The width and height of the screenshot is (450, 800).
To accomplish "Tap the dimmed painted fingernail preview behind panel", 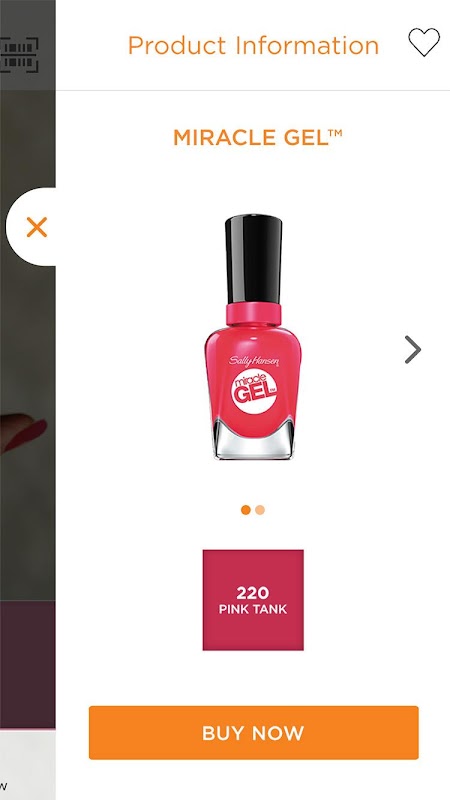I will (x=24, y=434).
